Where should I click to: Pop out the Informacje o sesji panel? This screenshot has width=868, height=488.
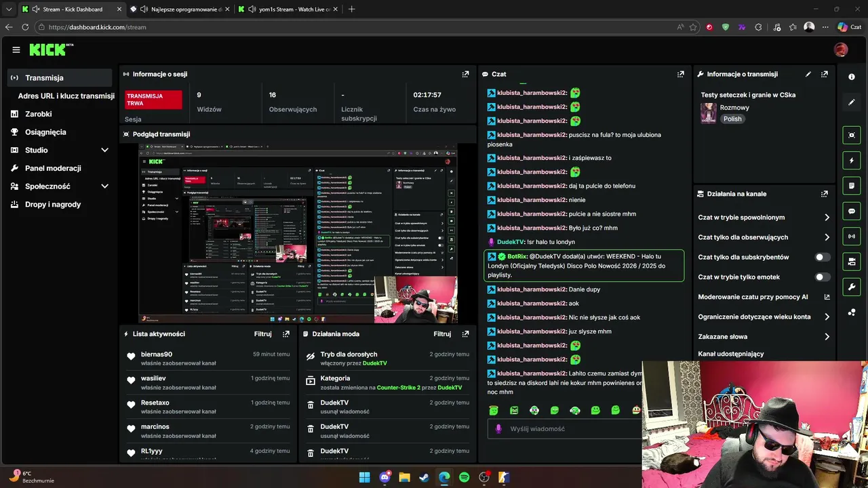[x=465, y=74]
